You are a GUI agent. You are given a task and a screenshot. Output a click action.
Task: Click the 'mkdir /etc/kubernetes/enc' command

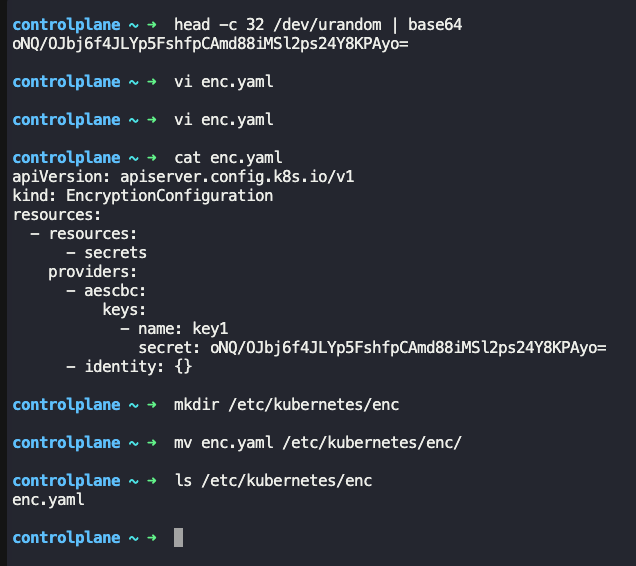coord(286,405)
